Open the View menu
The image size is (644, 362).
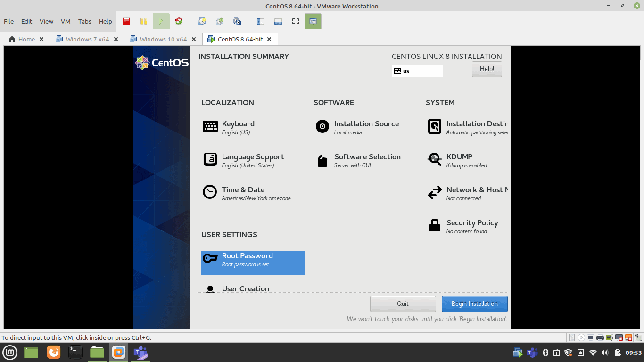click(46, 21)
